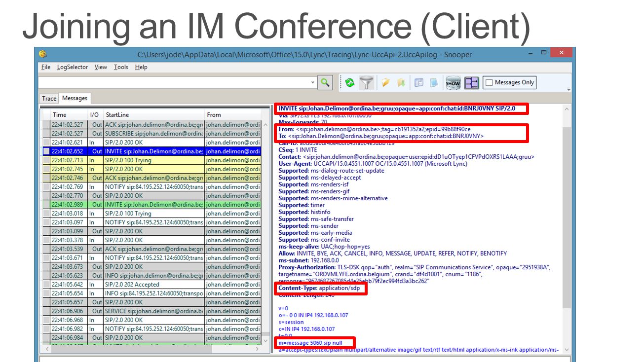Image resolution: width=644 pixels, height=362 pixels.
Task: Click the yellow bookmark toolbar icon
Action: pyautogui.click(x=401, y=83)
